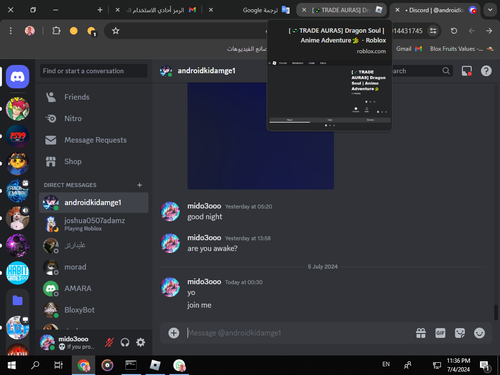Click the message attachment plus button
This screenshot has height=375, width=500.
tap(174, 333)
